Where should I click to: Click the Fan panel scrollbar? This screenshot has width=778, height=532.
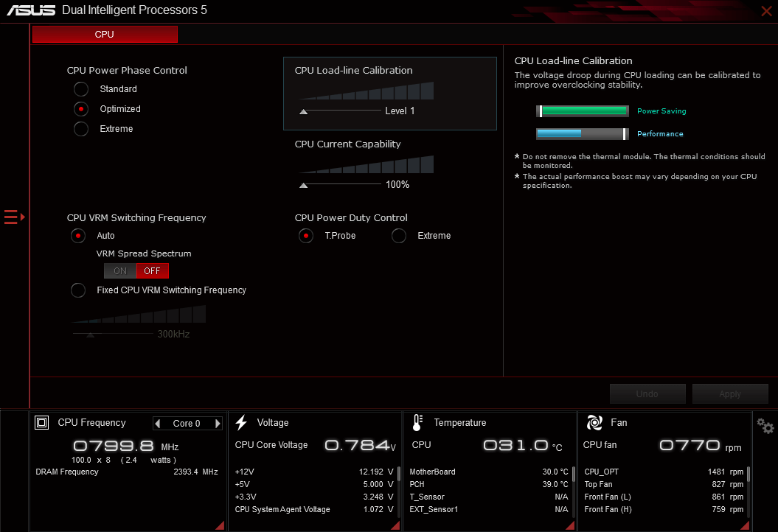[749, 474]
